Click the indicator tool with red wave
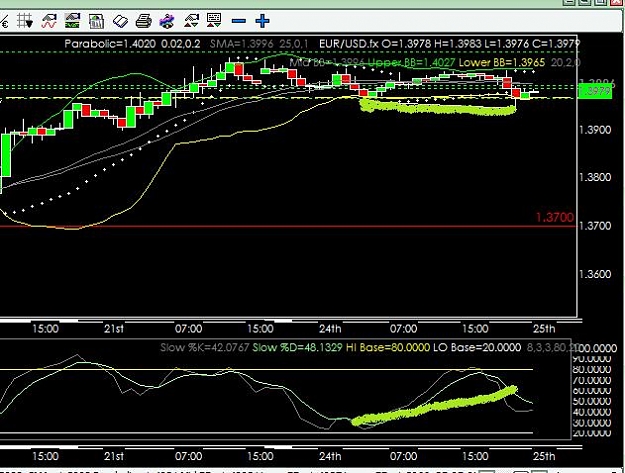The image size is (625, 473). 49,21
